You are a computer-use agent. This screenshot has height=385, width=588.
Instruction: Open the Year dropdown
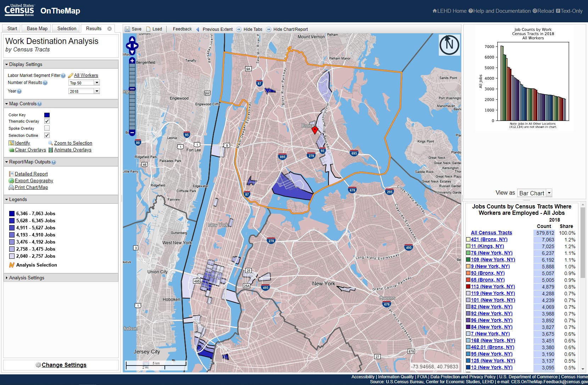pos(84,91)
